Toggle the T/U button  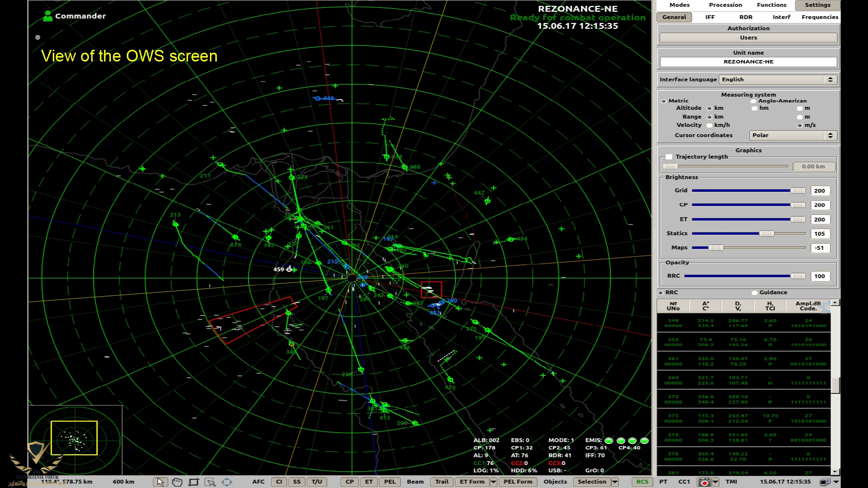tap(317, 482)
